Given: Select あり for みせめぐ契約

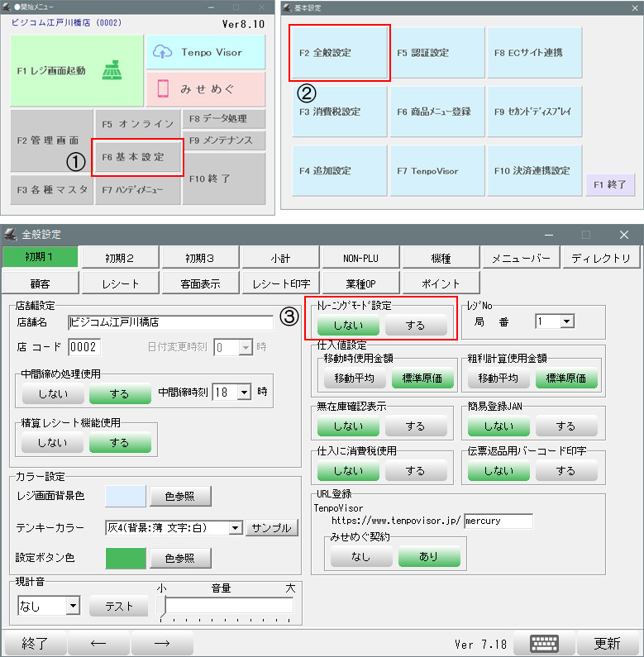Looking at the screenshot, I should [x=428, y=557].
